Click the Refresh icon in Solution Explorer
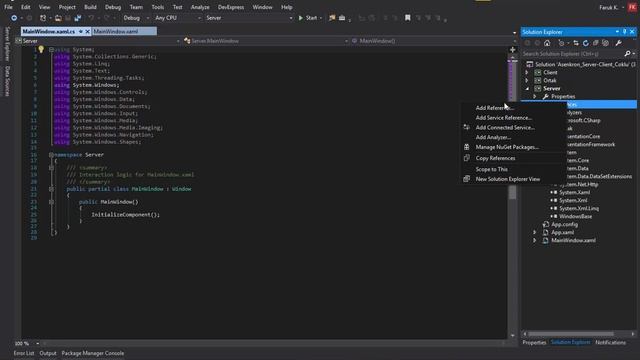Viewport: 640px width, 360px height. [x=586, y=43]
